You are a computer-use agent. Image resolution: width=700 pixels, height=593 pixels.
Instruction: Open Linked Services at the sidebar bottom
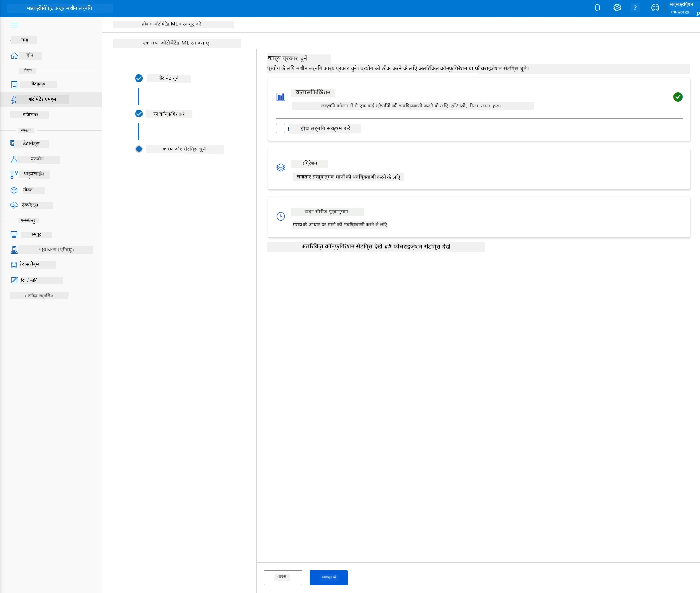pos(39,296)
